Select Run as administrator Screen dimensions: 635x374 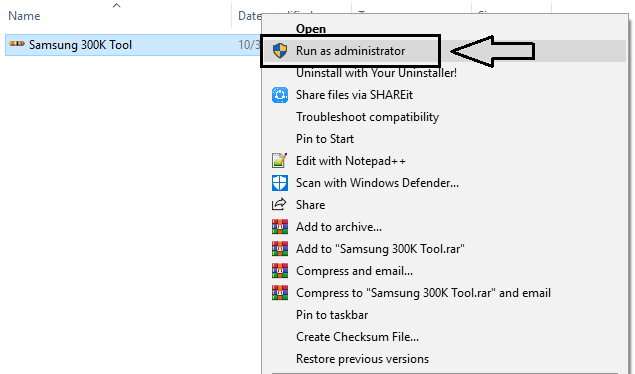click(350, 51)
